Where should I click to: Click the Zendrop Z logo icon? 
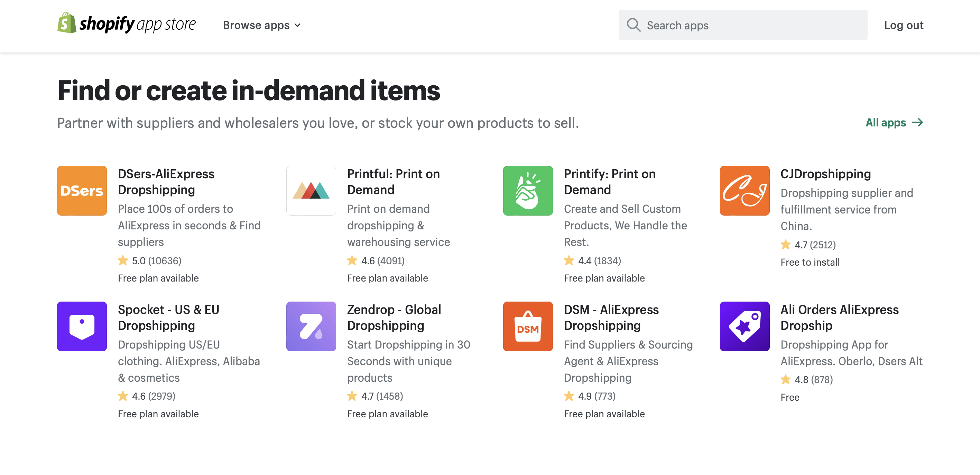pos(311,326)
